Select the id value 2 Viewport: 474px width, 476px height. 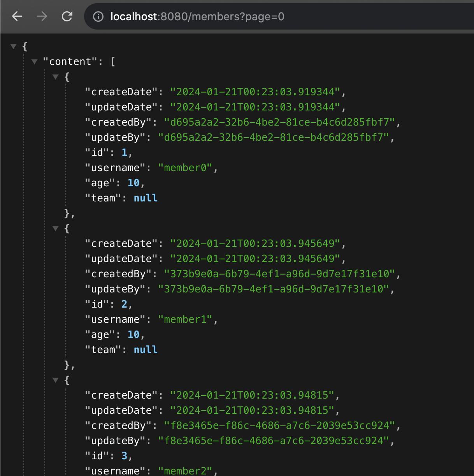(125, 304)
